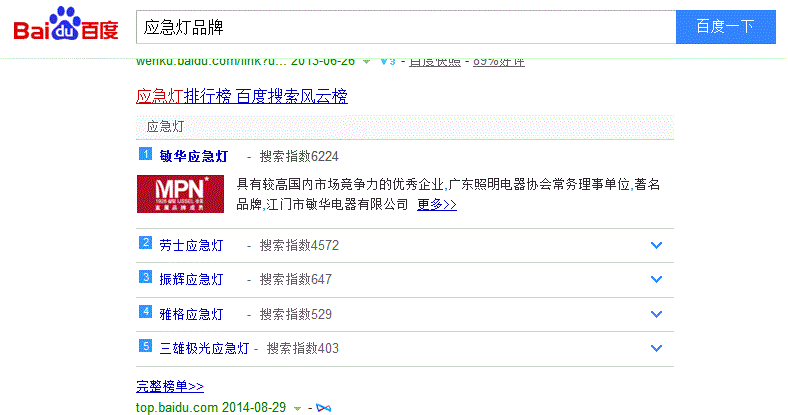Click the 百度一下 search button

point(726,27)
